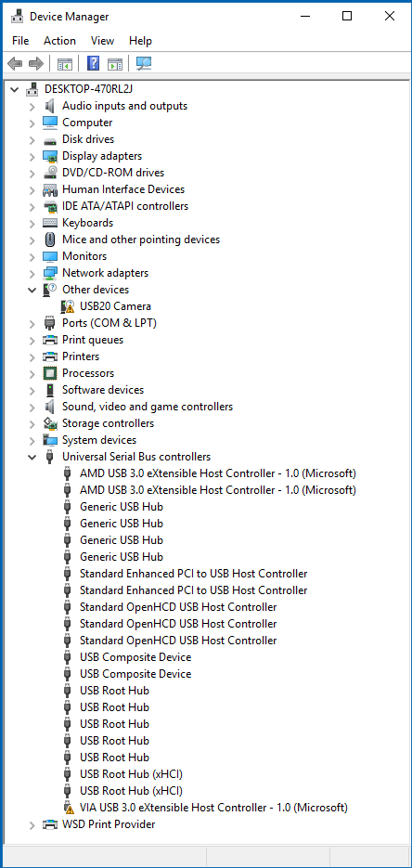Select the Network adapters label
The width and height of the screenshot is (412, 868).
point(106,273)
